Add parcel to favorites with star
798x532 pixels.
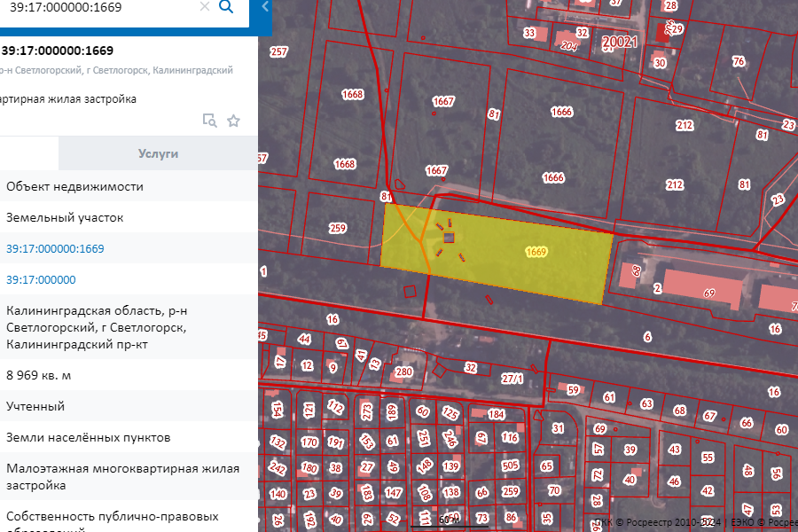click(x=233, y=121)
